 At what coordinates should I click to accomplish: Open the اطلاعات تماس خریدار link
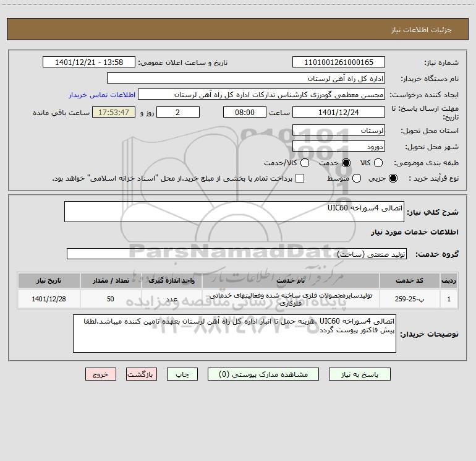coord(102,95)
